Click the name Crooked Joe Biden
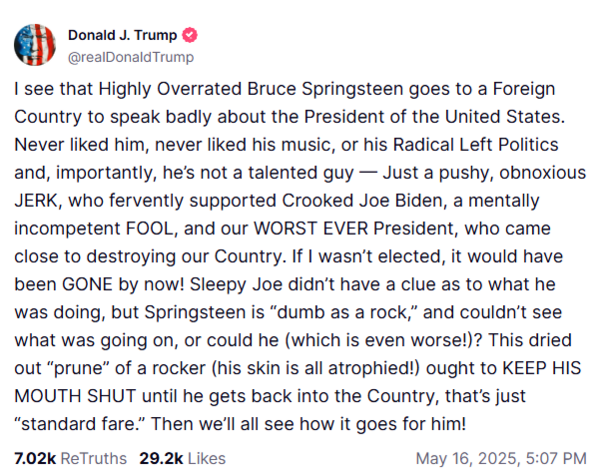Screen dimensions: 600x472 coord(362,201)
